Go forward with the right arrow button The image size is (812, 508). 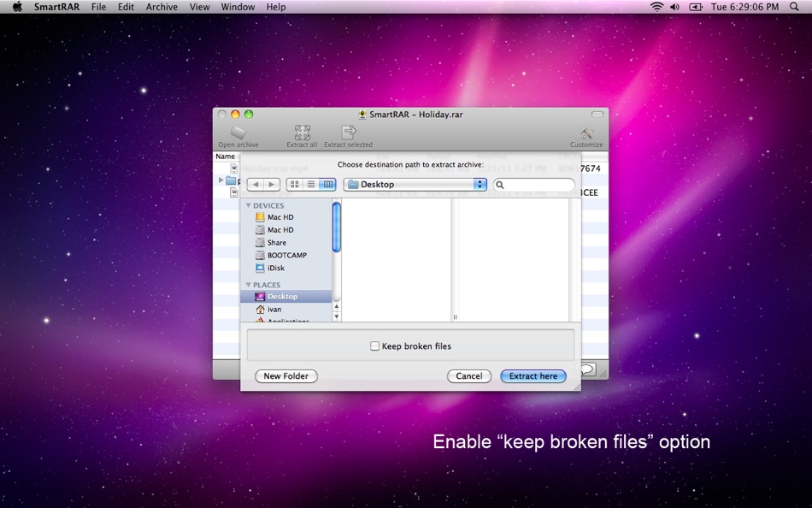coord(272,185)
